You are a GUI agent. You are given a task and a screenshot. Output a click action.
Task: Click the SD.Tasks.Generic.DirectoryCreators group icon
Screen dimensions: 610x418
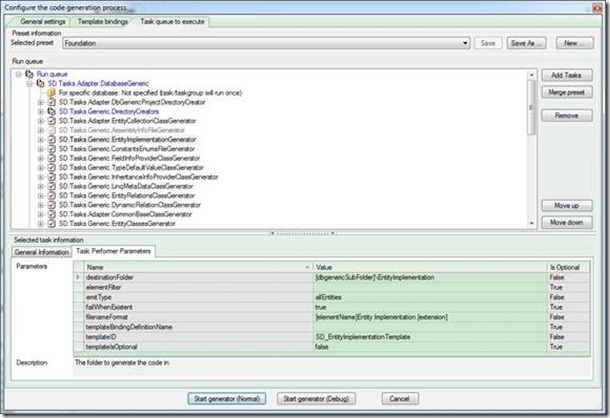click(x=51, y=111)
